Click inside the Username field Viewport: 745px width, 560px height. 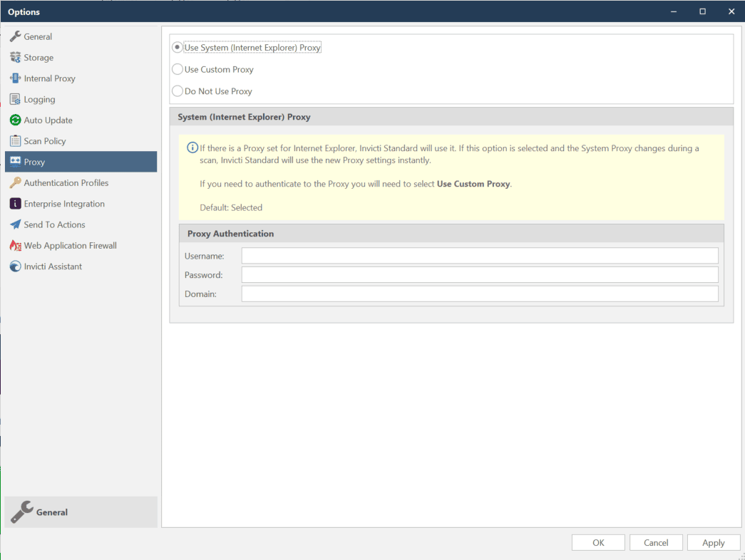pos(479,255)
